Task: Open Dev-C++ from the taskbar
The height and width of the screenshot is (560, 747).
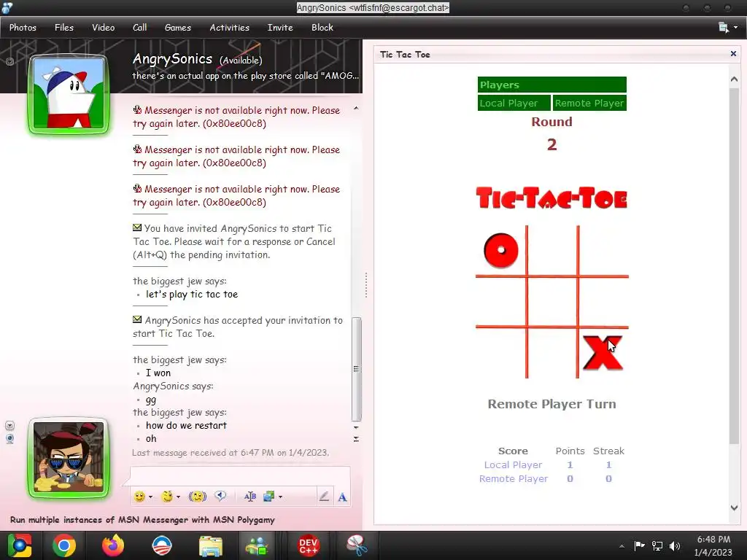Action: 309,545
